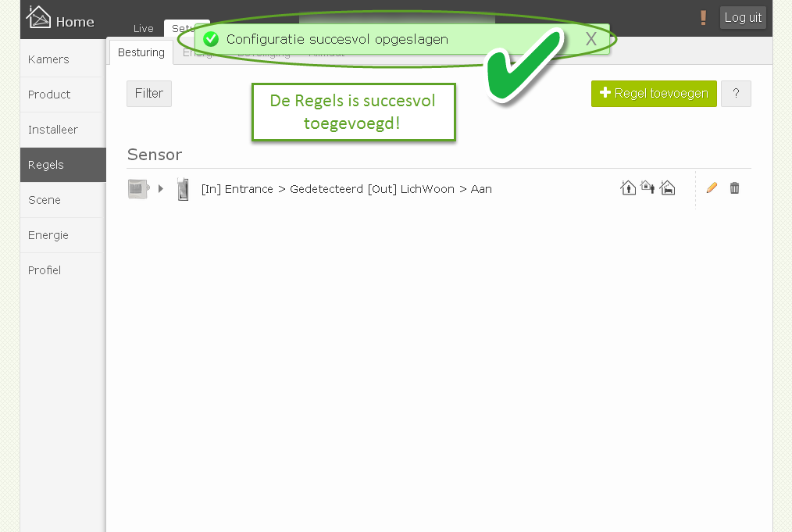
Task: Click the orange exclamation alert icon
Action: (x=703, y=18)
